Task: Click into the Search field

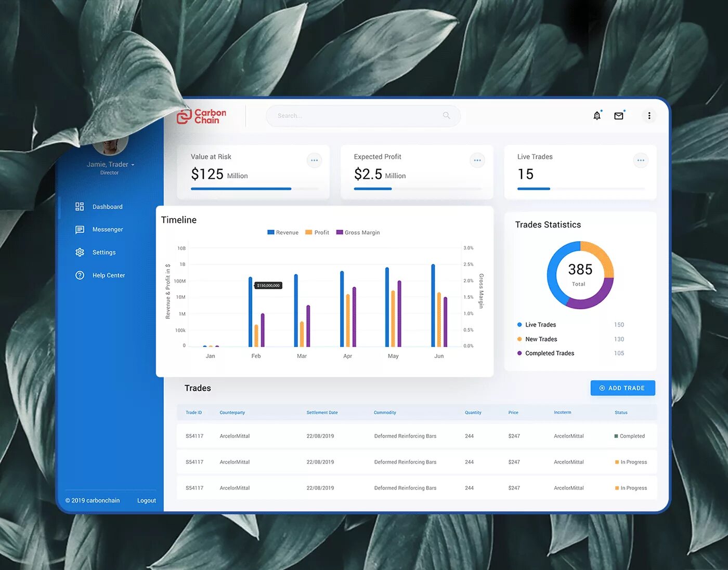Action: (363, 115)
